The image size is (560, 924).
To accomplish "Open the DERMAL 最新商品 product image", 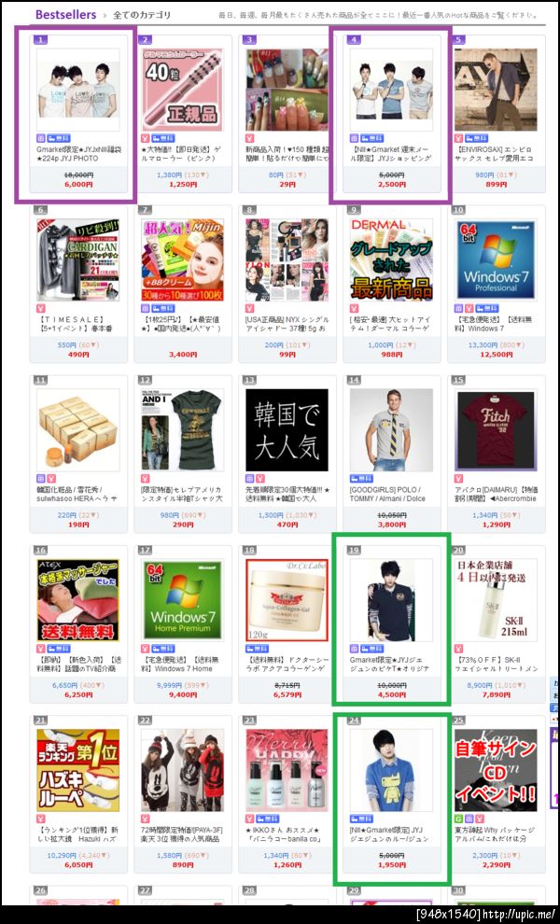I will click(x=391, y=259).
